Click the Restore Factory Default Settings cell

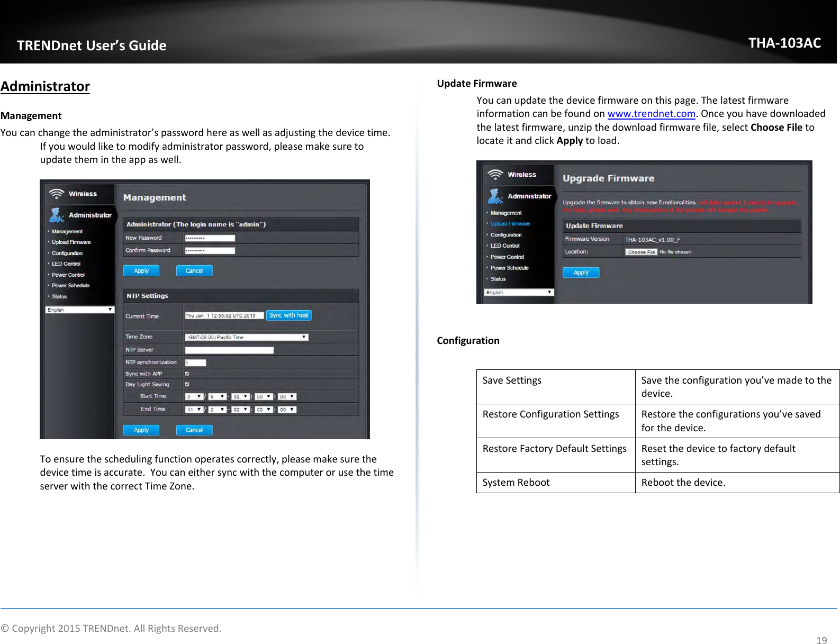pyautogui.click(x=556, y=455)
